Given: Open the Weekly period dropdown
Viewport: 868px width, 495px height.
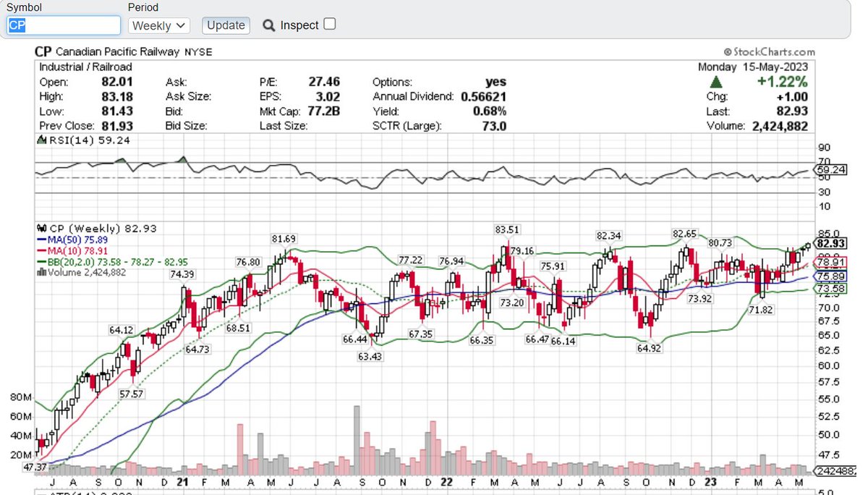Looking at the screenshot, I should 159,25.
